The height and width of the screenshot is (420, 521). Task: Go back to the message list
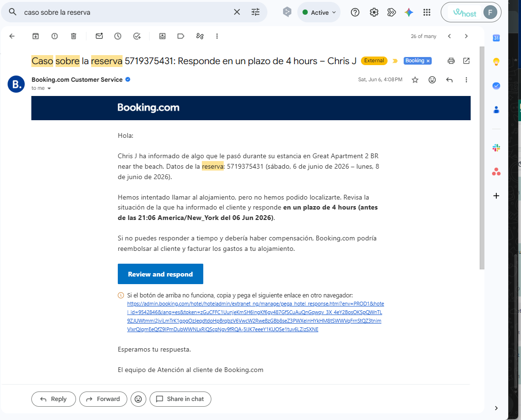click(12, 36)
